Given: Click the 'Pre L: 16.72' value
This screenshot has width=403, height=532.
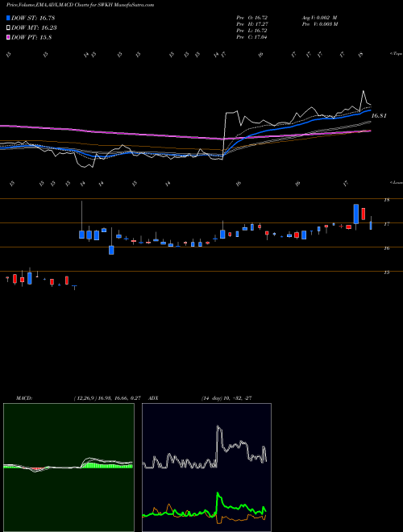Looking at the screenshot, I should click(x=251, y=31).
